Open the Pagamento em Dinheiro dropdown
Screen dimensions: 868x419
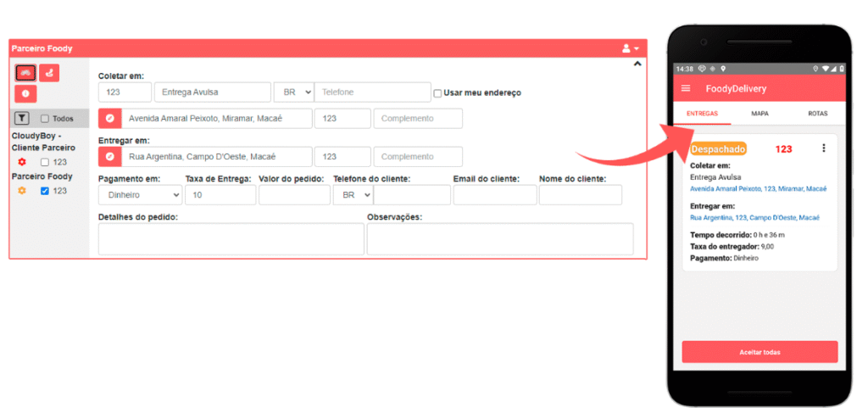pyautogui.click(x=140, y=195)
